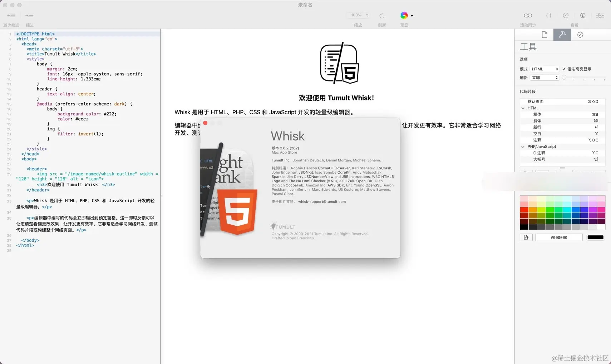Click the Whisk outline logo in preview pane
This screenshot has height=364, width=611.
[x=339, y=63]
